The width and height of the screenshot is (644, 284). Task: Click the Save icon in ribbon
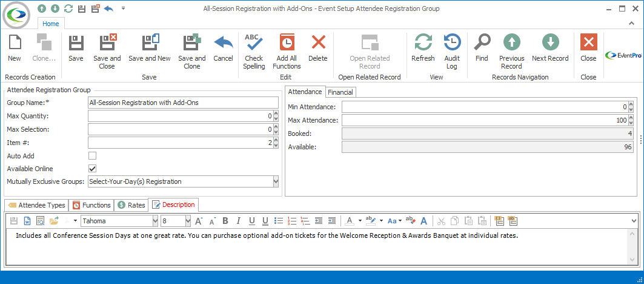click(76, 42)
